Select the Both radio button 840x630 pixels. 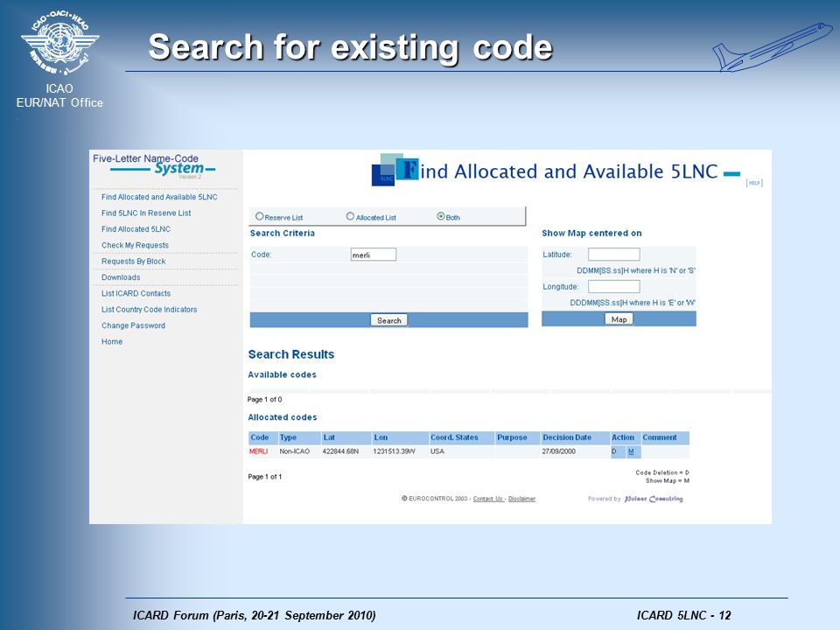pos(441,216)
